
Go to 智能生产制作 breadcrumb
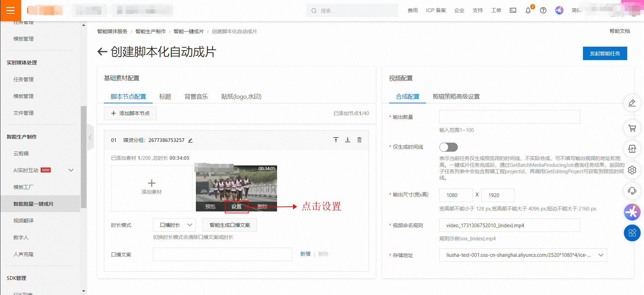coord(150,32)
